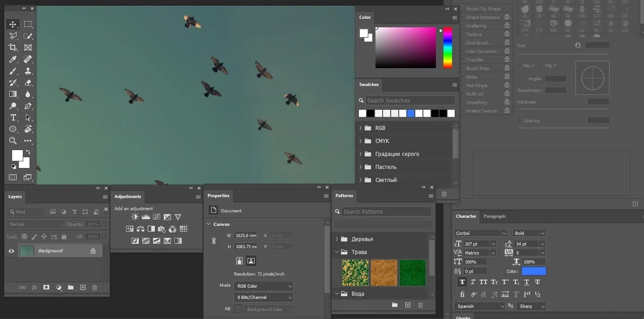Screen dimensions: 644x319
Task: Open the RGB Color mode dropdown
Action: tap(263, 286)
